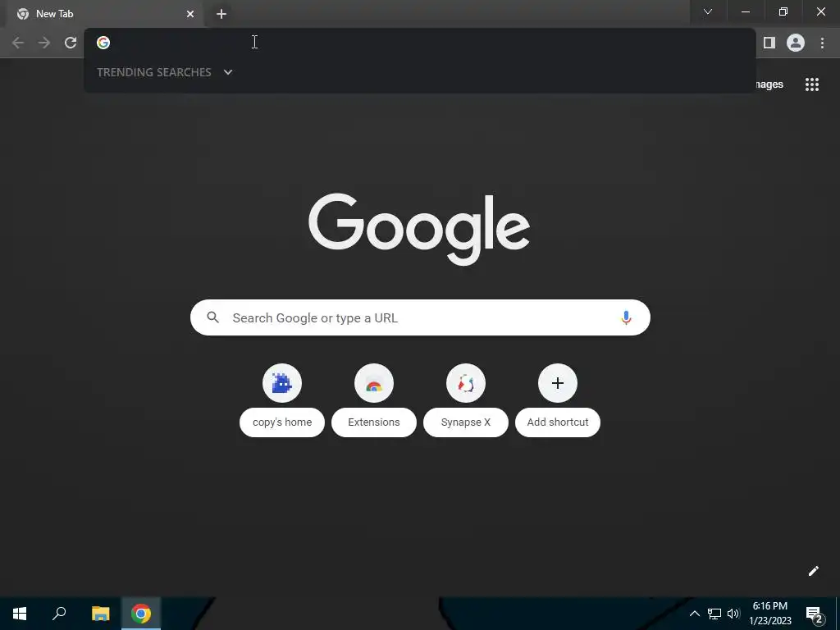Open the volume tray icon
Image resolution: width=840 pixels, height=630 pixels.
click(x=733, y=614)
